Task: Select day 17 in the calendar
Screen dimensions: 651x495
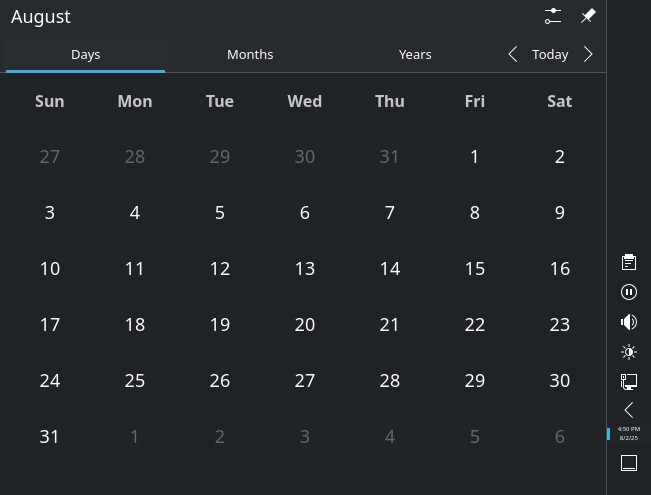Action: pyautogui.click(x=49, y=325)
